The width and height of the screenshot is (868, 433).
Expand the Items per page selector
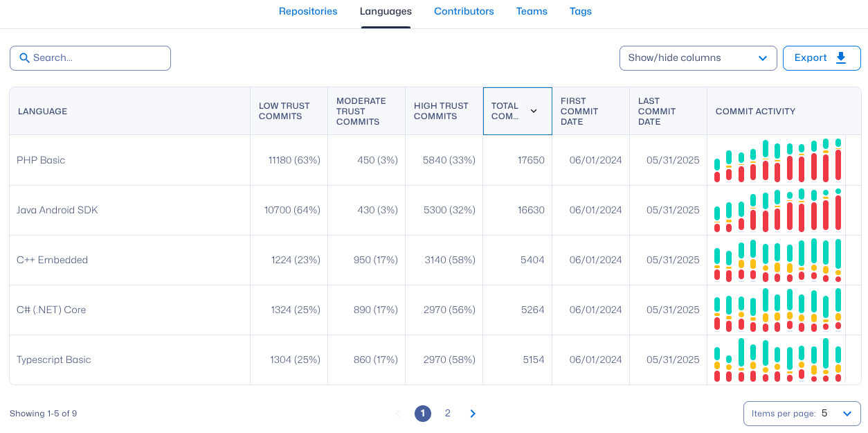(x=802, y=414)
